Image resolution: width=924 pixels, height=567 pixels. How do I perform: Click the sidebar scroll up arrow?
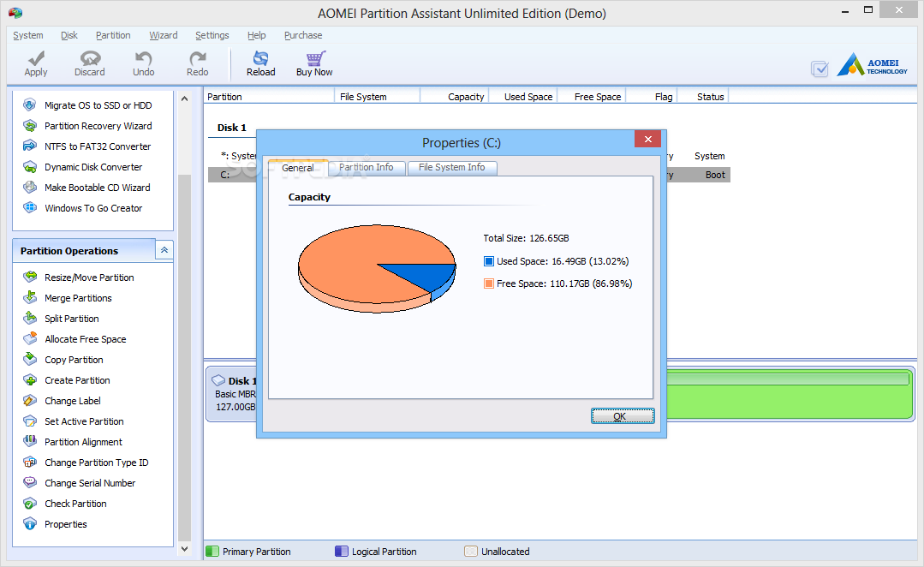click(184, 99)
